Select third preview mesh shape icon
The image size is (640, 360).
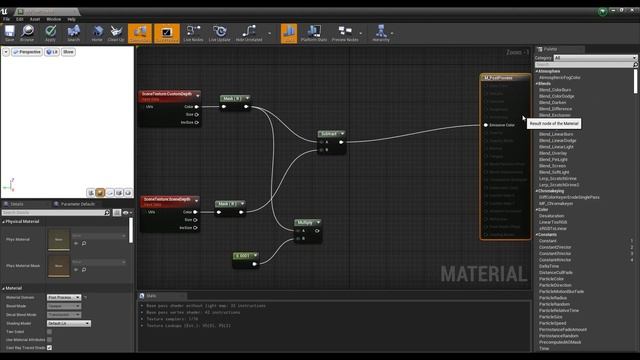109,192
